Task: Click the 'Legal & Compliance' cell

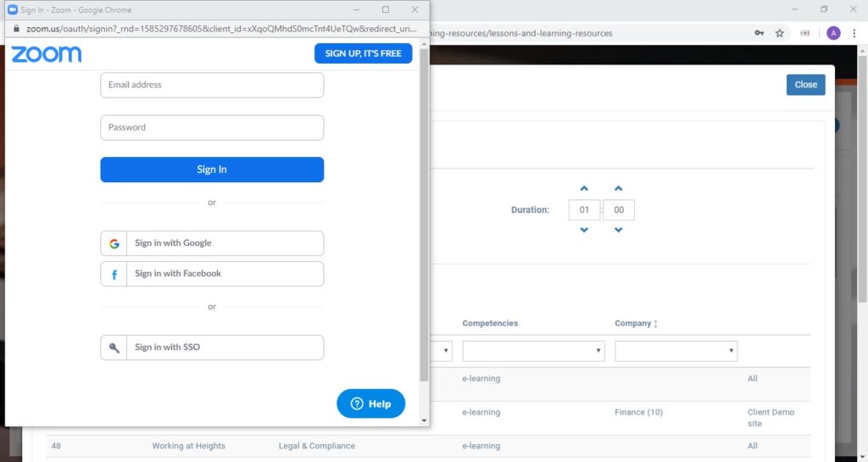Action: pyautogui.click(x=317, y=446)
